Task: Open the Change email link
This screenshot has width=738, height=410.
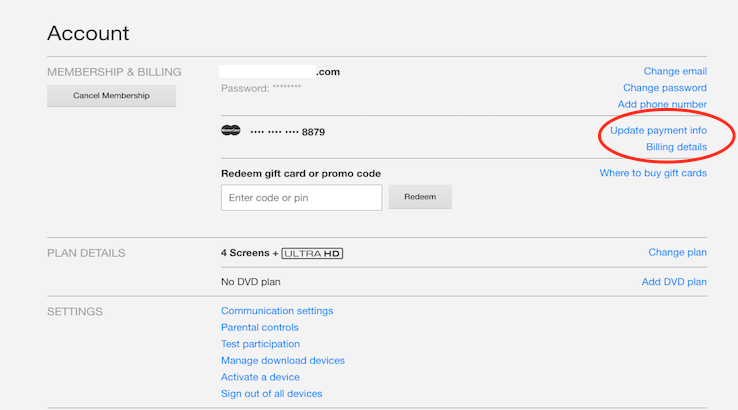Action: coord(675,71)
